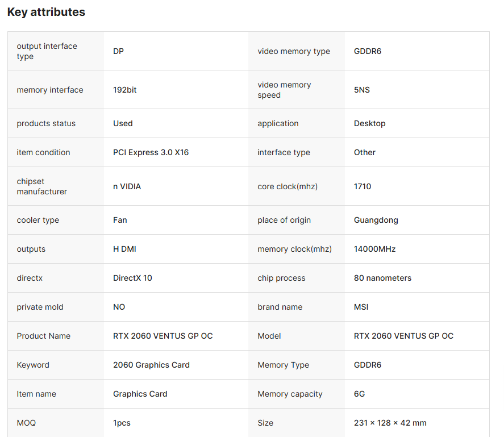504x437 pixels.
Task: Click the 'Product Name' label
Action: click(43, 336)
